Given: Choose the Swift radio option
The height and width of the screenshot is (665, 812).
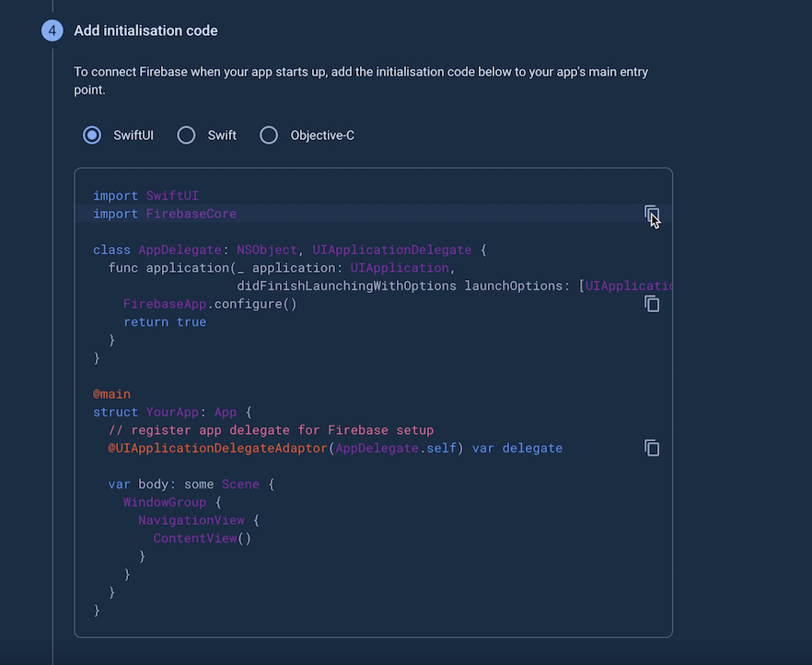Looking at the screenshot, I should pos(187,135).
